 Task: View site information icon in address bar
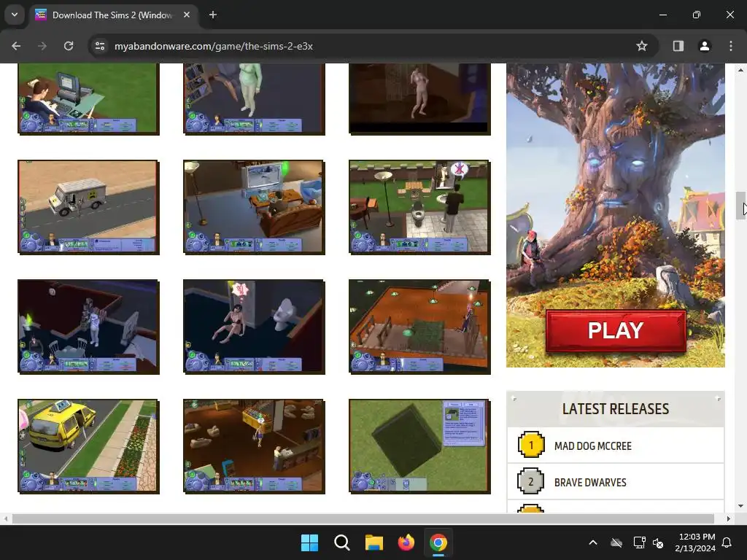(x=100, y=46)
